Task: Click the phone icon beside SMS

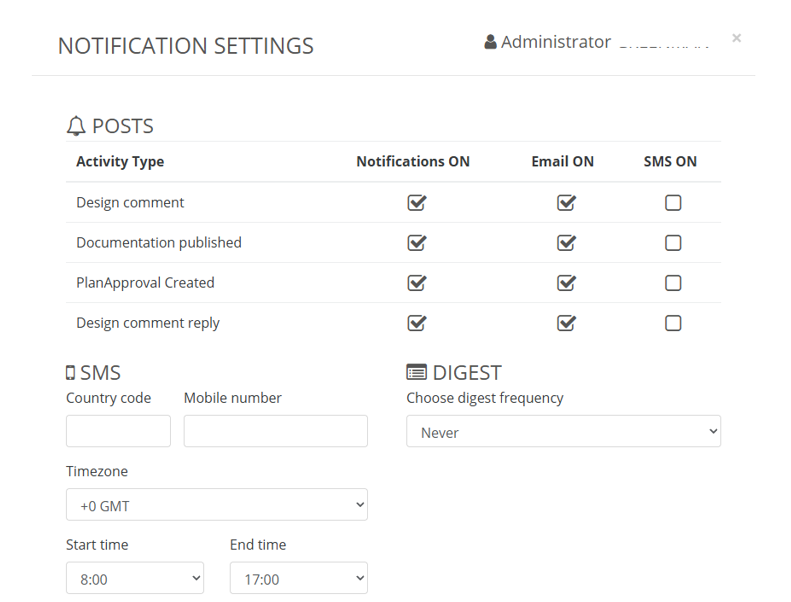Action: [70, 373]
